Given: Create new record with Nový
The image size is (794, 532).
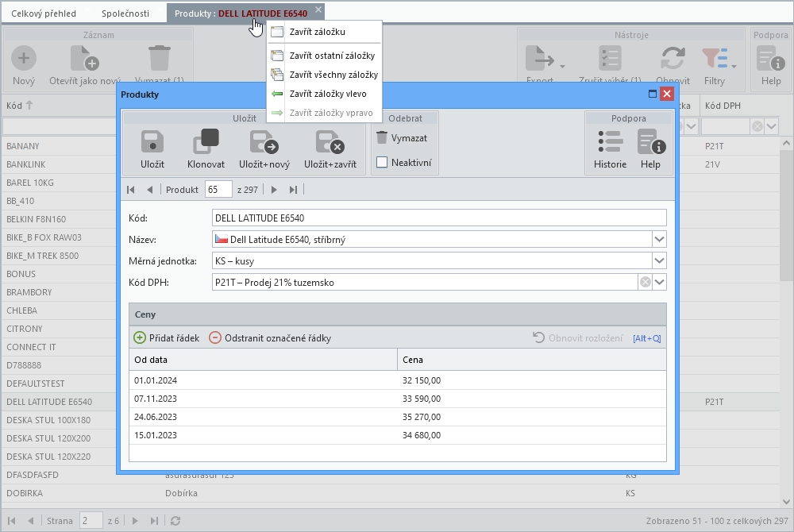Looking at the screenshot, I should pyautogui.click(x=24, y=65).
